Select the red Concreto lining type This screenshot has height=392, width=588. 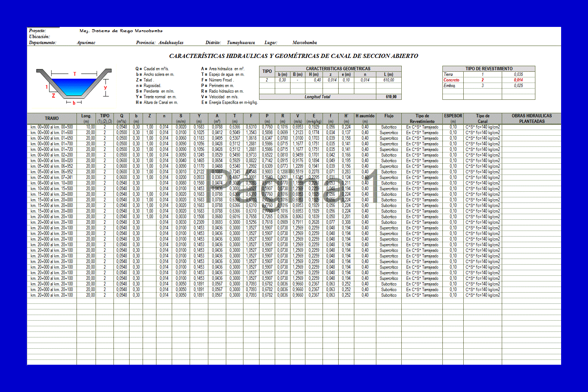click(451, 80)
